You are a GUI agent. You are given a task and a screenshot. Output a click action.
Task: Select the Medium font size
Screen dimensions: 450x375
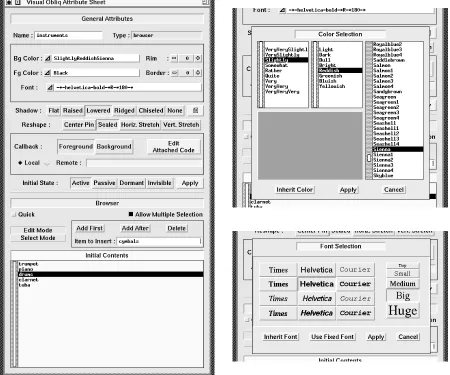pyautogui.click(x=403, y=284)
